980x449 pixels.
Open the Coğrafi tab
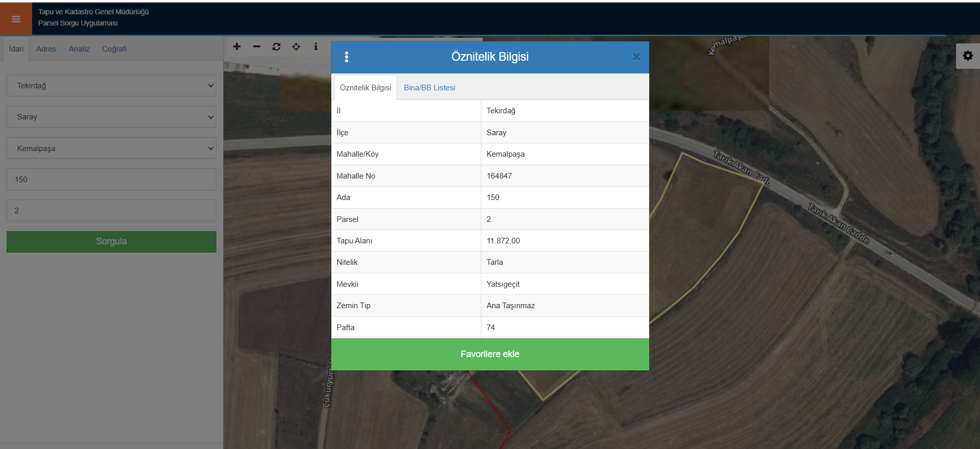pyautogui.click(x=114, y=49)
